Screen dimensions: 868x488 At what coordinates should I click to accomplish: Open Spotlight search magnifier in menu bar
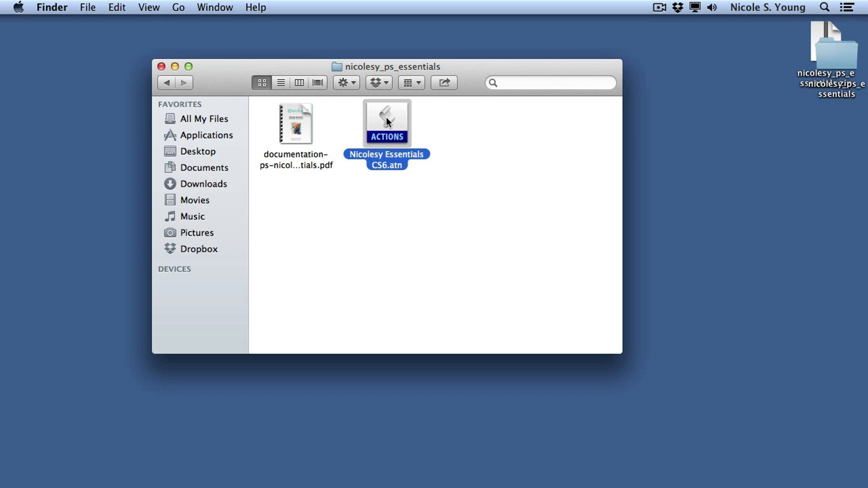point(824,7)
